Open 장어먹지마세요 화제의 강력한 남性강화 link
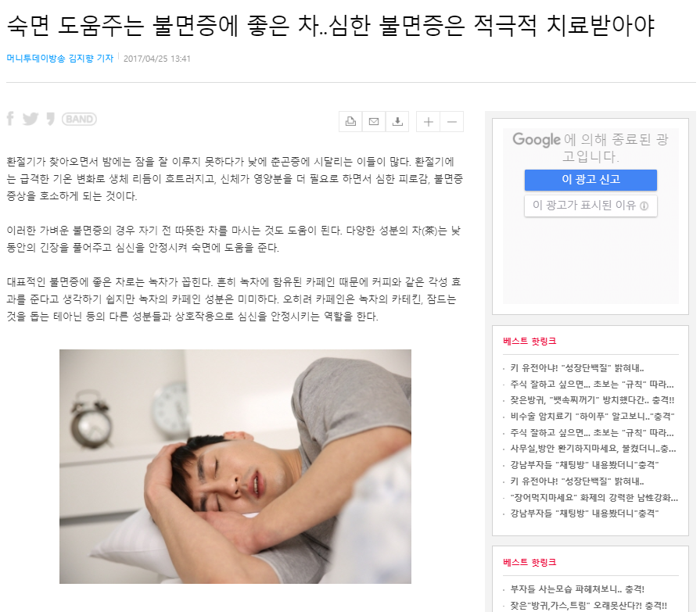Image resolution: width=700 pixels, height=612 pixels. click(594, 498)
